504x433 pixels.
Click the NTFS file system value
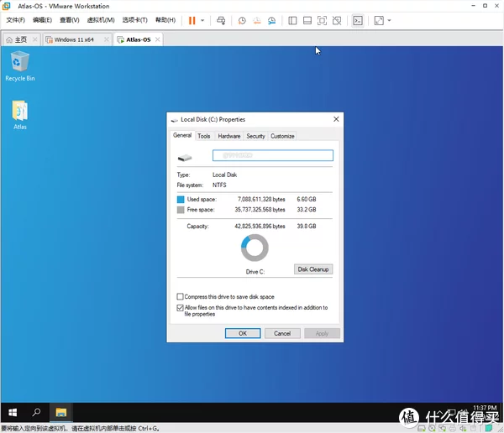(219, 185)
